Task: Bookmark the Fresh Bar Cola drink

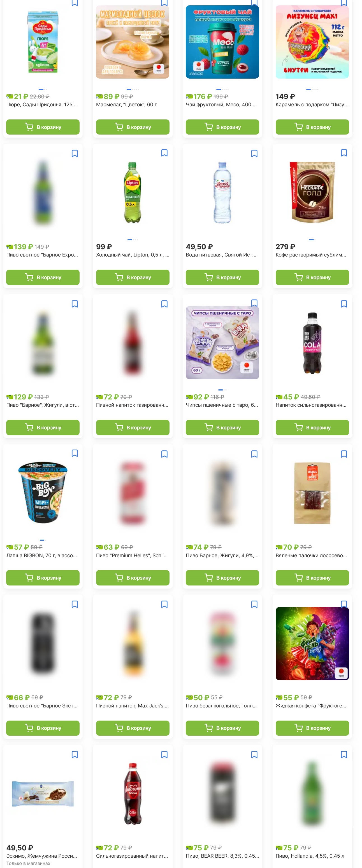Action: pos(344,304)
